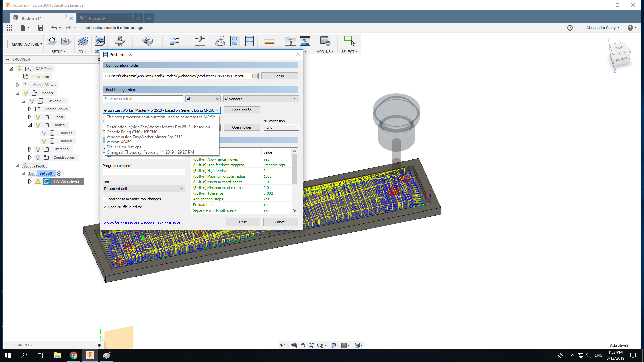This screenshot has width=644, height=362.
Task: Toggle visibility bulb for Body68
Action: click(x=44, y=141)
